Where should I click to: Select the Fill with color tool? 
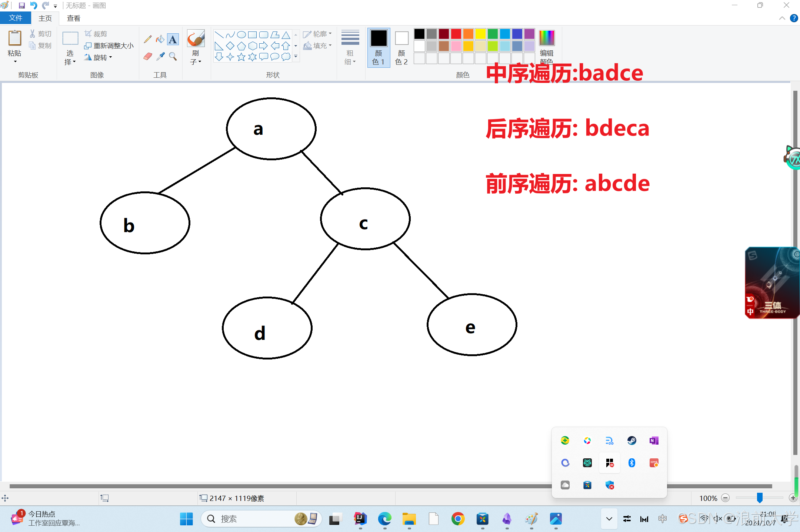coord(160,39)
